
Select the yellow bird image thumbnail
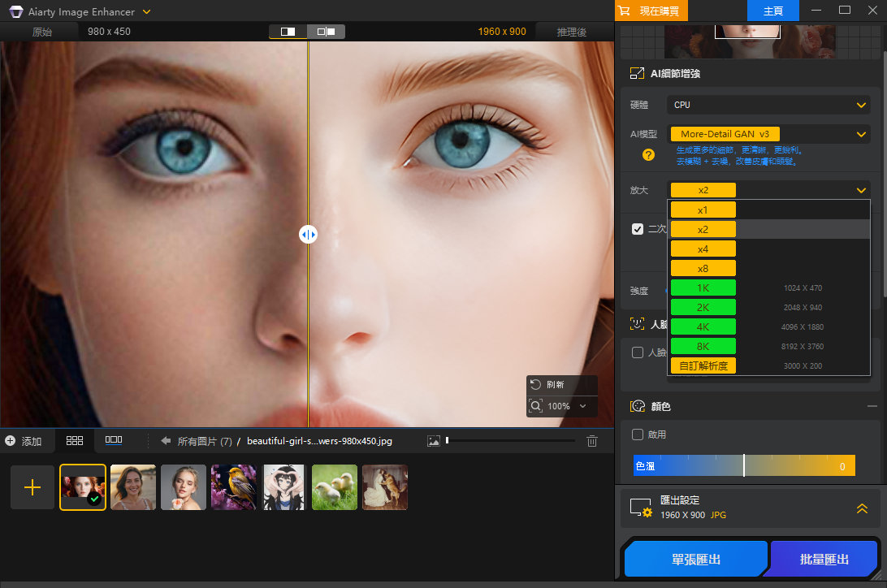(234, 487)
